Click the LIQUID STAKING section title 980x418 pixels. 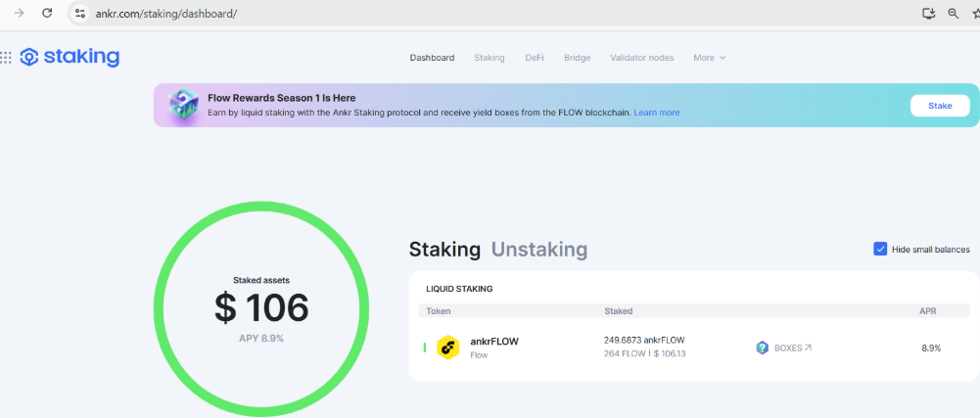[459, 289]
